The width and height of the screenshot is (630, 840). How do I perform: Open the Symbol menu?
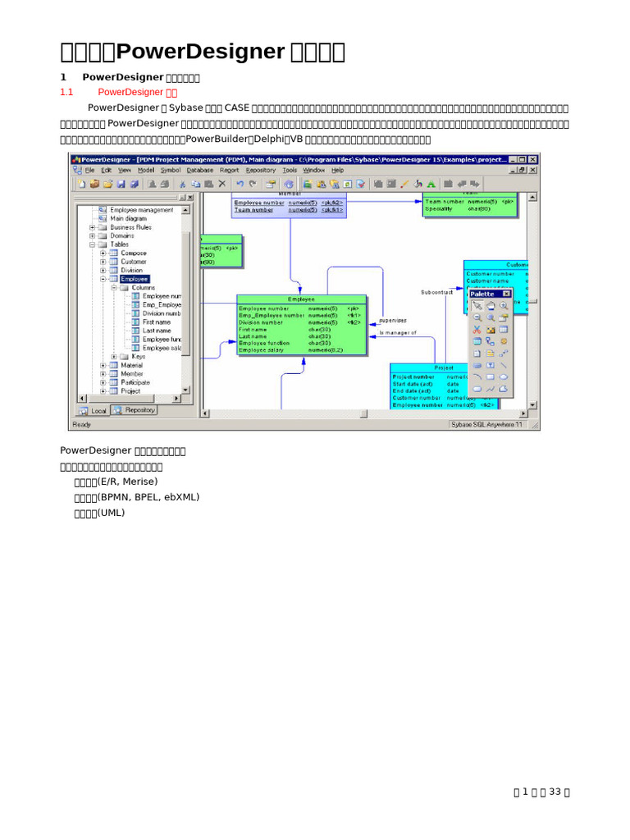(x=171, y=170)
